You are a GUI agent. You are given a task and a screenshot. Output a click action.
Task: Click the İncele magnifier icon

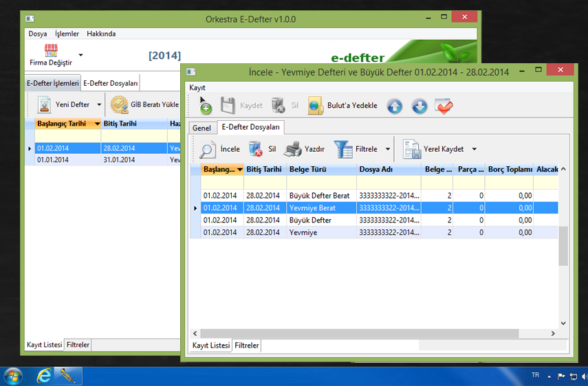(x=208, y=149)
